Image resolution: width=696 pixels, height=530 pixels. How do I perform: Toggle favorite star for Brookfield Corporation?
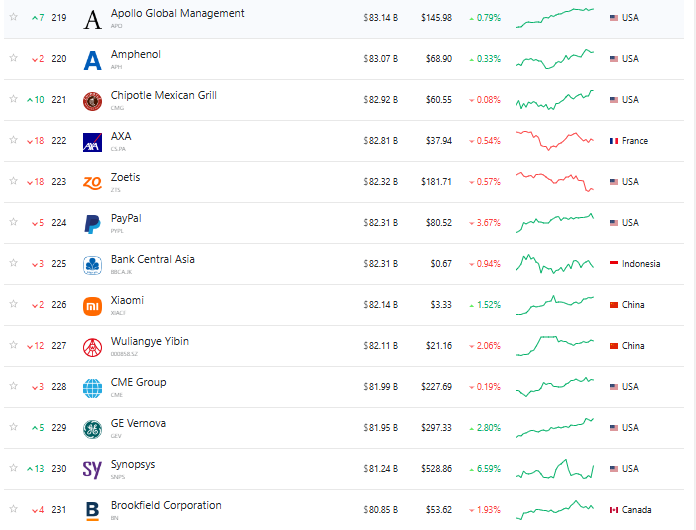pos(14,509)
